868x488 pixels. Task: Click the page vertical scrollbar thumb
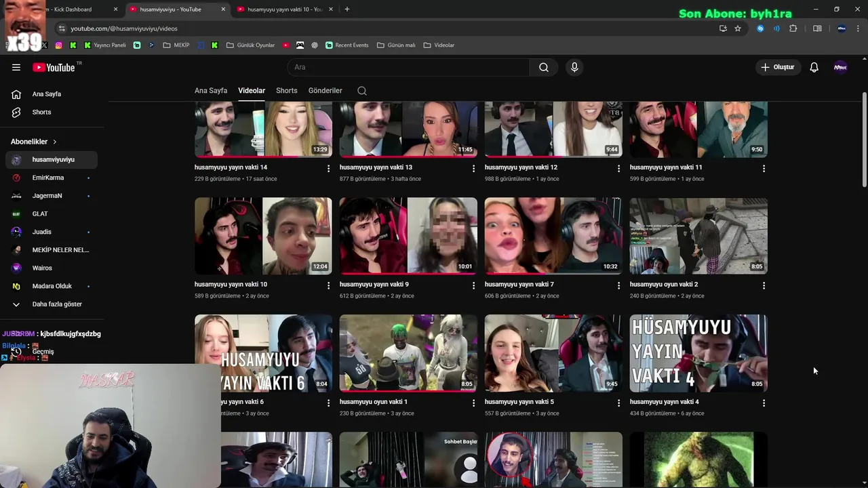[x=864, y=139]
